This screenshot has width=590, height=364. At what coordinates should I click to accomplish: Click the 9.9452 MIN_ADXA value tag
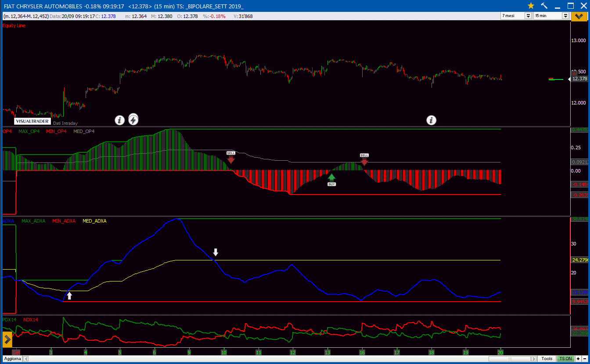579,302
